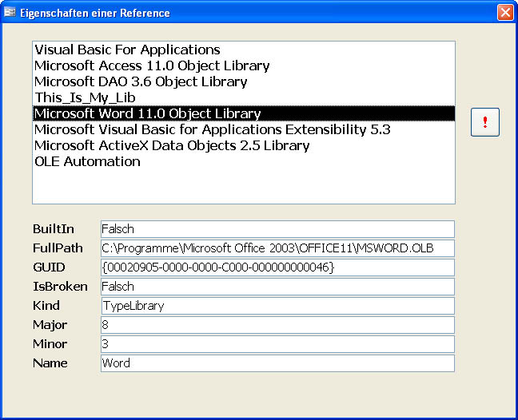Click the Name label

[50, 363]
